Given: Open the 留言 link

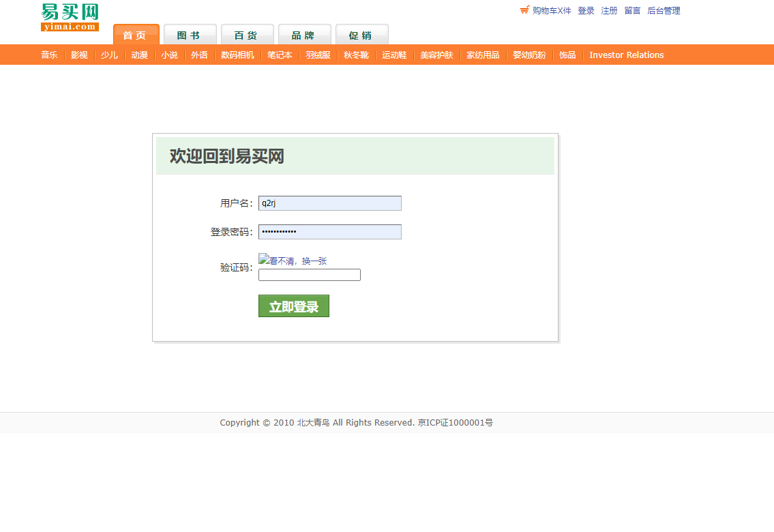Looking at the screenshot, I should coord(632,10).
